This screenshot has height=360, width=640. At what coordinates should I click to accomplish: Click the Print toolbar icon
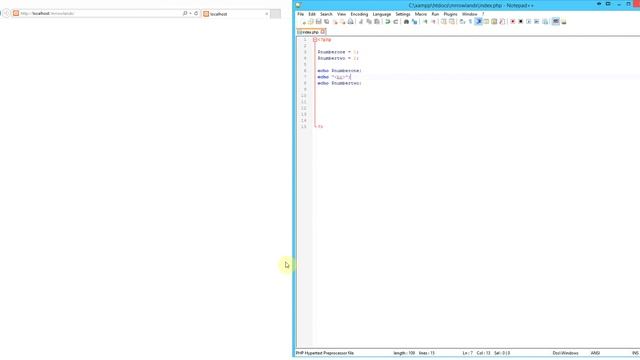[351, 22]
